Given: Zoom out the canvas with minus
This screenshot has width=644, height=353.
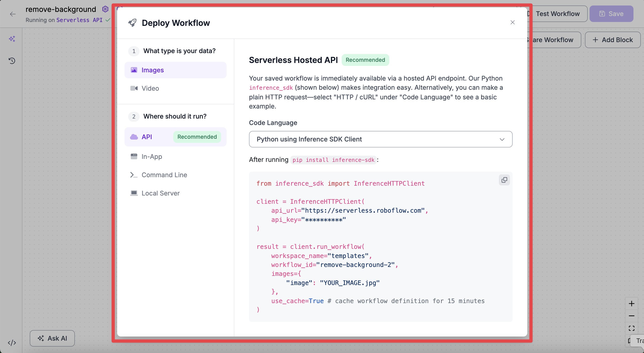Looking at the screenshot, I should [631, 316].
